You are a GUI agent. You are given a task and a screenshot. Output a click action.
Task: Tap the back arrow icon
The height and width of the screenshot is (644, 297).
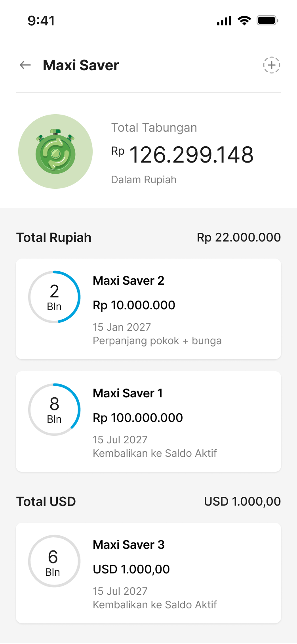pyautogui.click(x=25, y=65)
